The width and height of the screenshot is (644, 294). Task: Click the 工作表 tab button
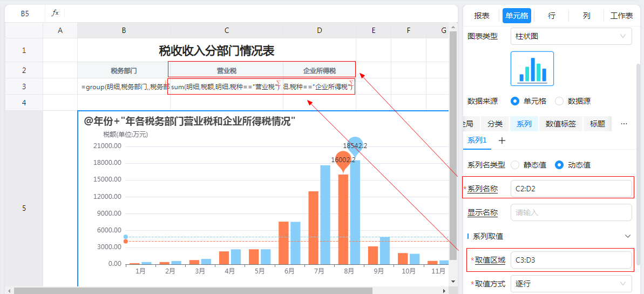click(621, 16)
